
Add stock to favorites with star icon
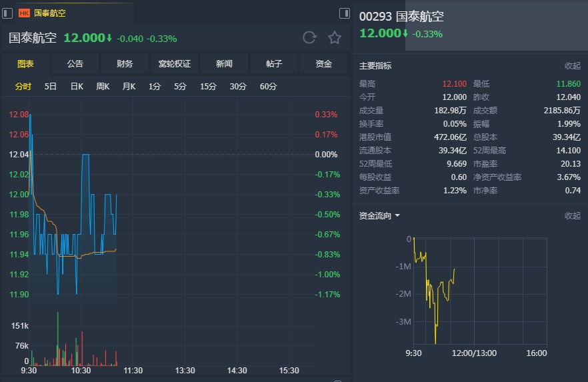tap(335, 37)
